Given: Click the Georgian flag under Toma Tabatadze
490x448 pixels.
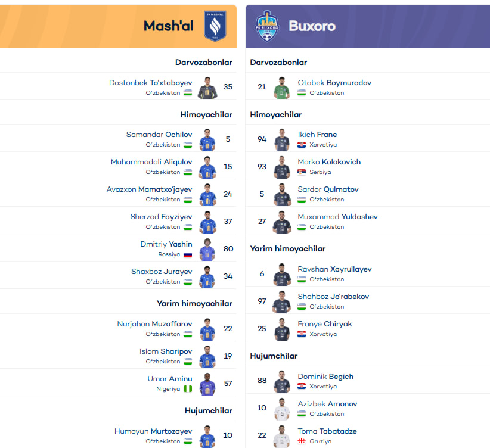Looking at the screenshot, I should [x=302, y=441].
